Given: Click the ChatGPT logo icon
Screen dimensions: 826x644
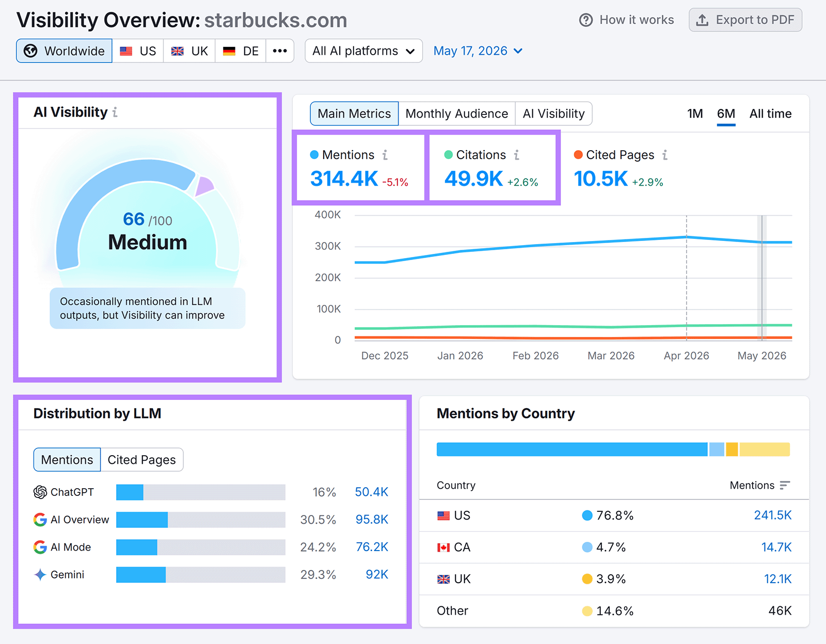Looking at the screenshot, I should [40, 492].
